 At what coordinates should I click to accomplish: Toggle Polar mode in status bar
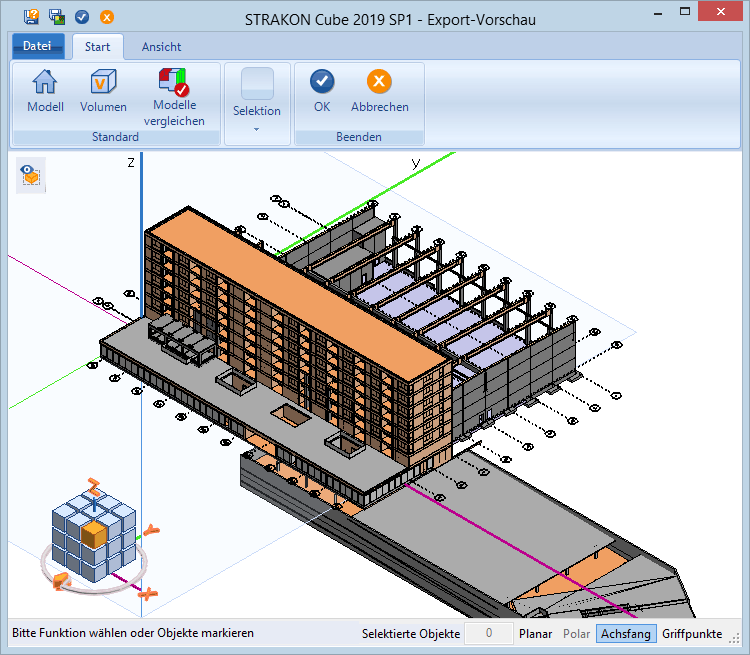[576, 634]
